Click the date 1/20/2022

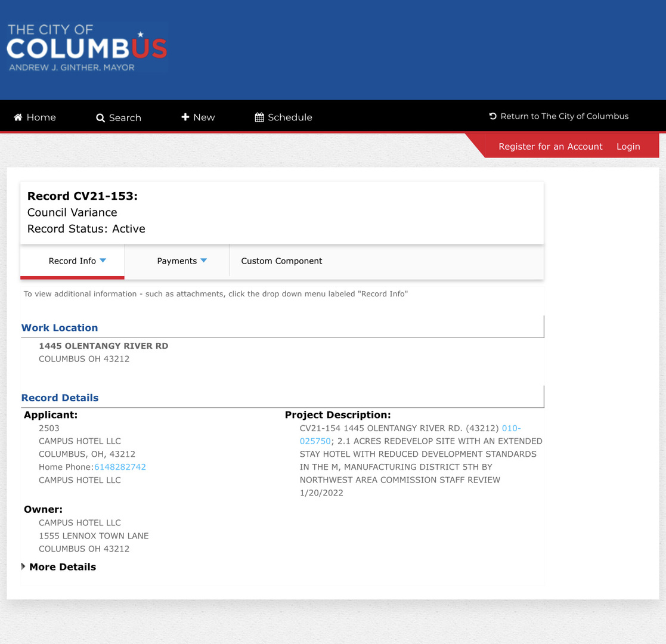click(x=321, y=493)
